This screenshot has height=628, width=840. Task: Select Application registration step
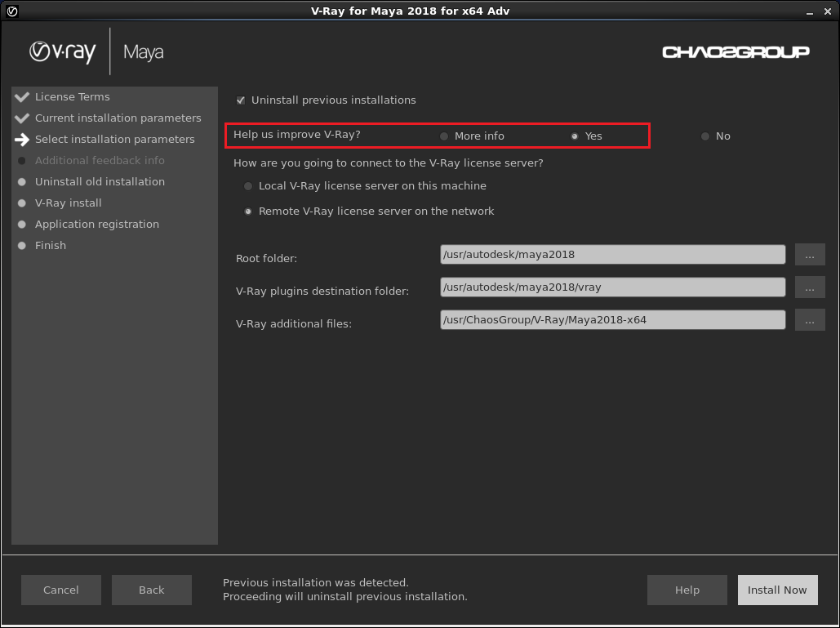tap(97, 224)
